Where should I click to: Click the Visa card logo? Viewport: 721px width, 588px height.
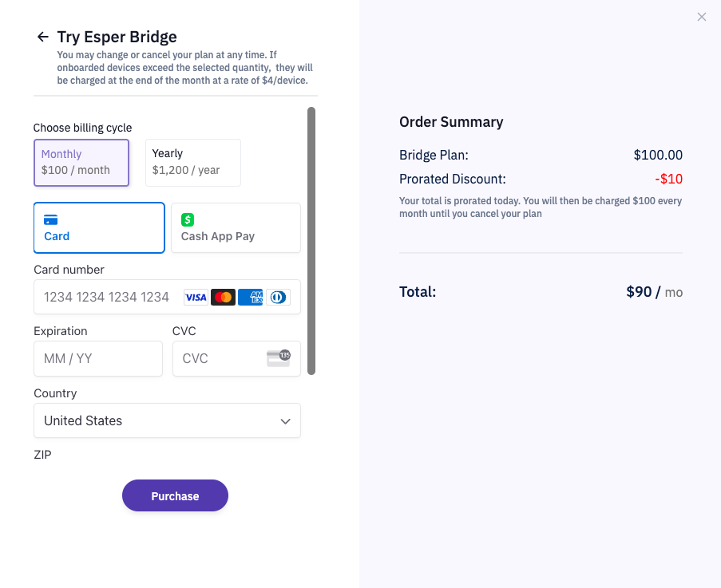pos(196,298)
